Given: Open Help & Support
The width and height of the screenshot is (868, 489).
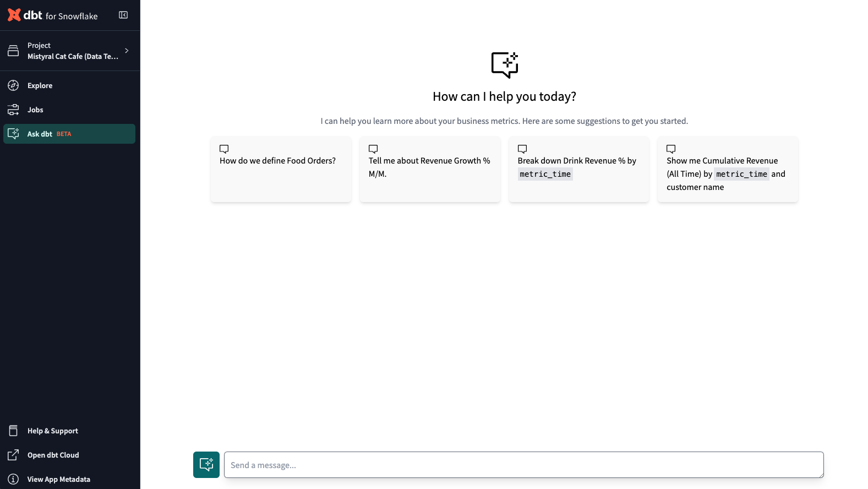Looking at the screenshot, I should (53, 431).
